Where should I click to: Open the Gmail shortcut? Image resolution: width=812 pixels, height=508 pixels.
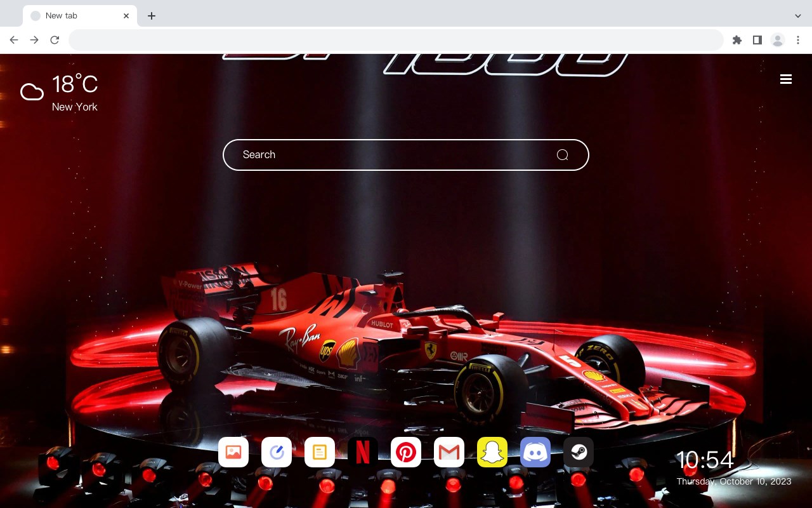point(449,452)
